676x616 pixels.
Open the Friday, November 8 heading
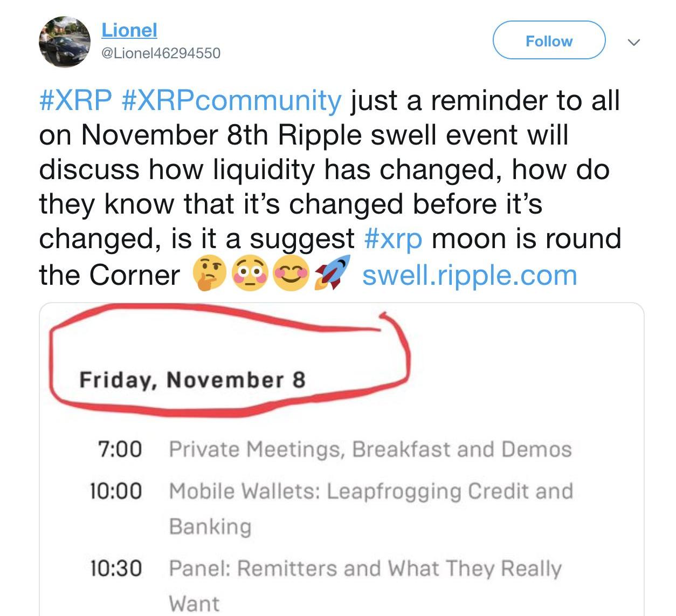pos(192,380)
